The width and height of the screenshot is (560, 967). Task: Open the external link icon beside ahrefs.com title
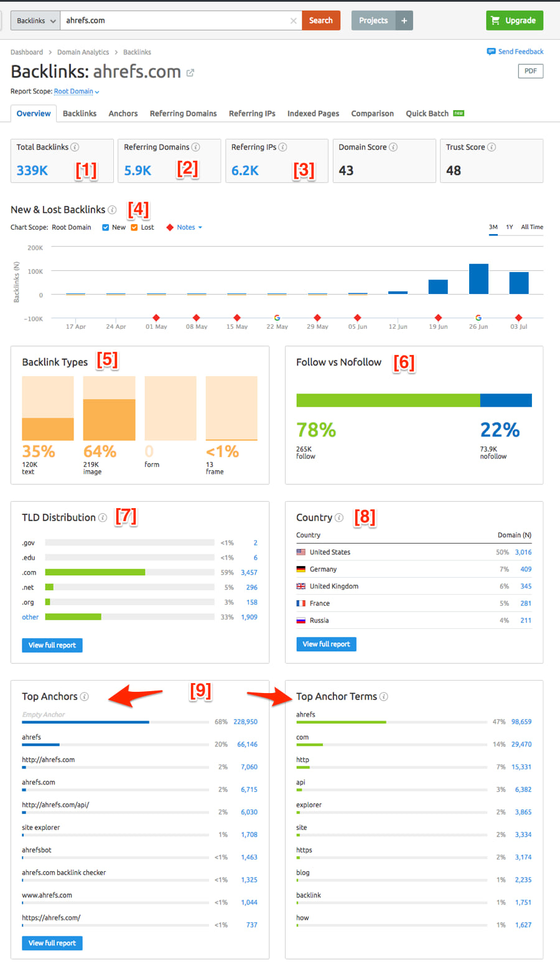point(190,73)
